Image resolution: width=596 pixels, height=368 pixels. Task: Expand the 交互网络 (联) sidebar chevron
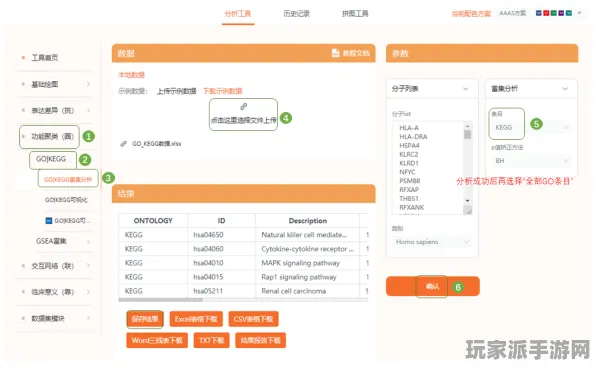[88, 265]
